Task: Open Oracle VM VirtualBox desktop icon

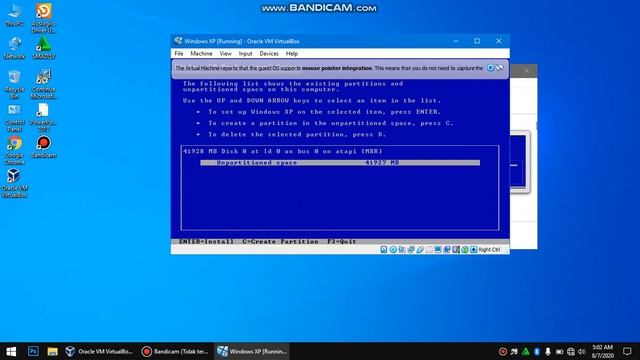Action: pyautogui.click(x=14, y=183)
